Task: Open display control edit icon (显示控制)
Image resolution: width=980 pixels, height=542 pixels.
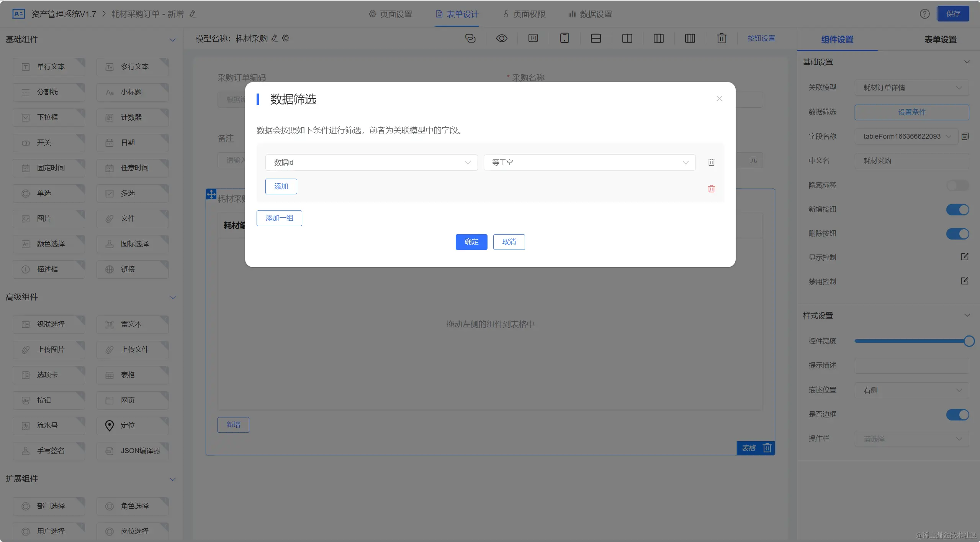Action: click(x=964, y=257)
